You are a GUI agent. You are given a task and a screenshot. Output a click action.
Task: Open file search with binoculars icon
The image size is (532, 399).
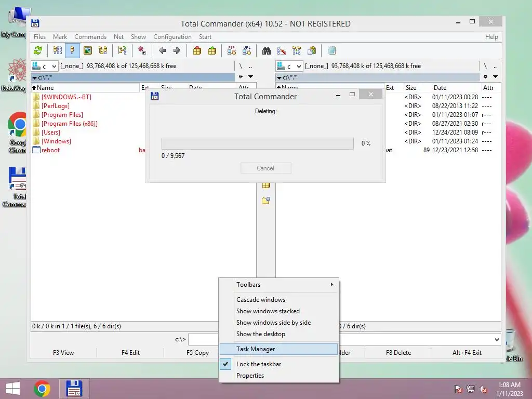point(267,50)
